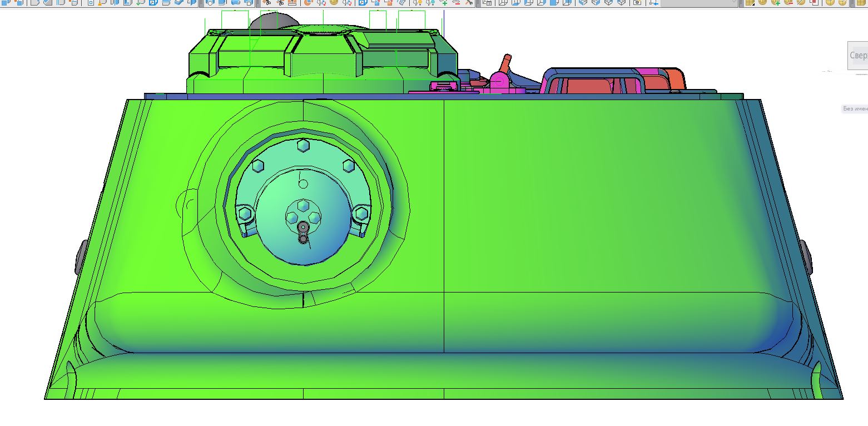Viewport: 868px width, 426px height.
Task: Click the ViewCube face labeled Сверху
Action: (858, 56)
